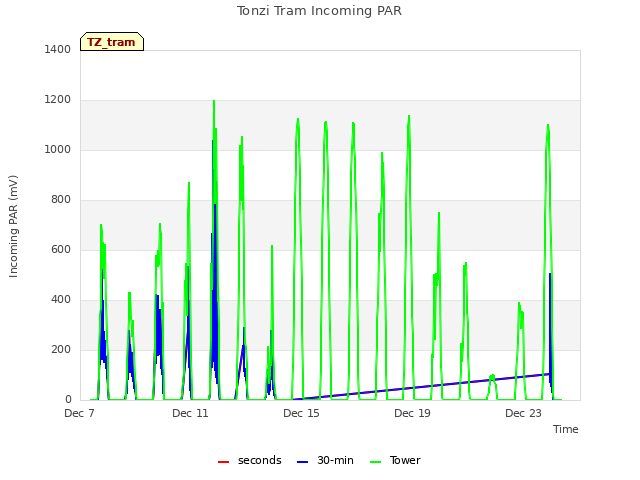Screen dimensions: 640x480
Task: Click the Incoming PAR (mV) axis label
Action: (x=13, y=226)
